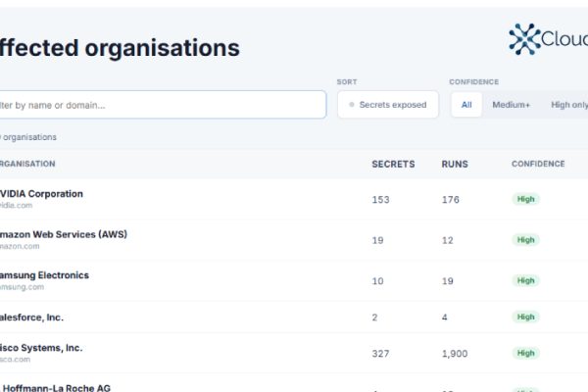Sort by the RUNS column header

pyautogui.click(x=455, y=164)
